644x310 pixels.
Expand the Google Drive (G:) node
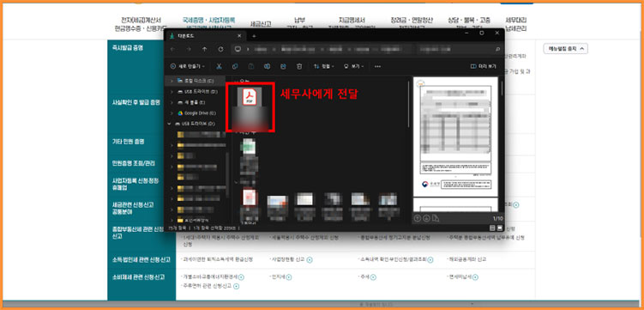[172, 113]
